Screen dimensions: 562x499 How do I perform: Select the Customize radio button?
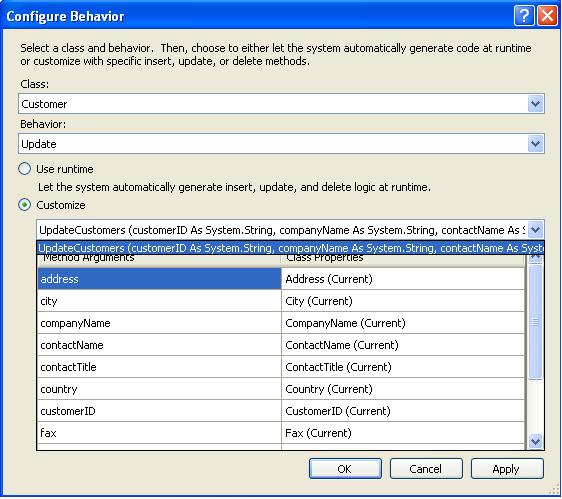coord(24,205)
